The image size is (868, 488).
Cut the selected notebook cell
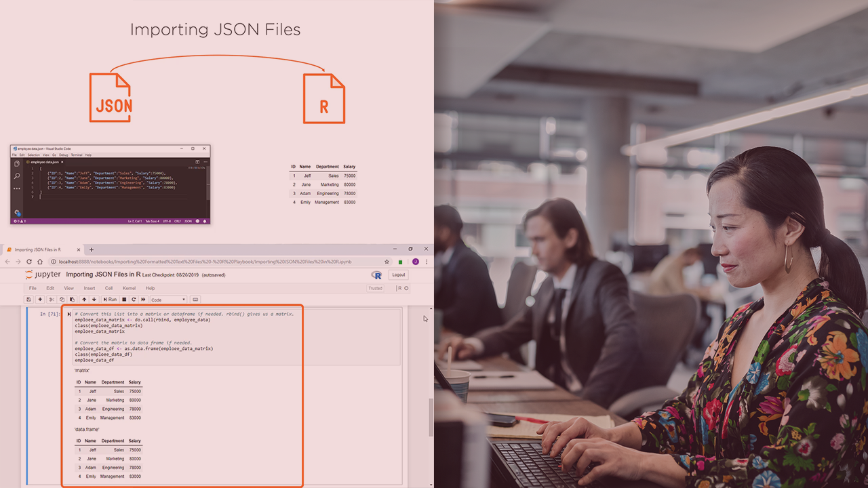(51, 300)
